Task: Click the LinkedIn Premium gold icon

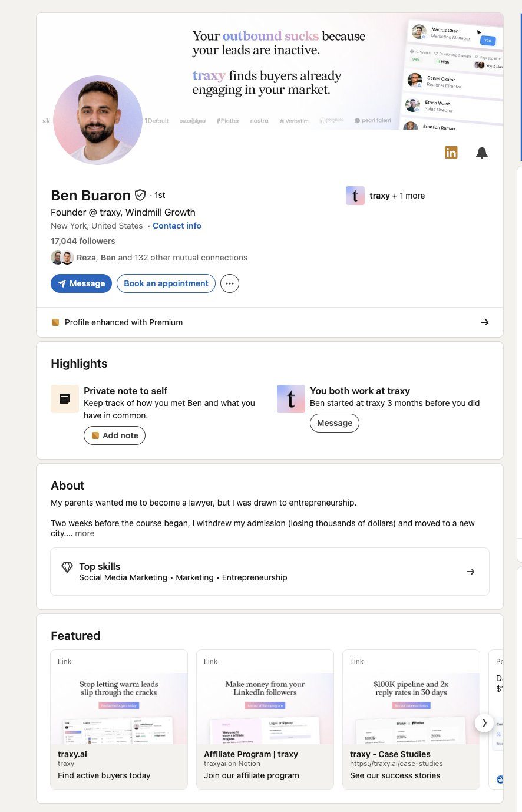Action: coord(451,153)
